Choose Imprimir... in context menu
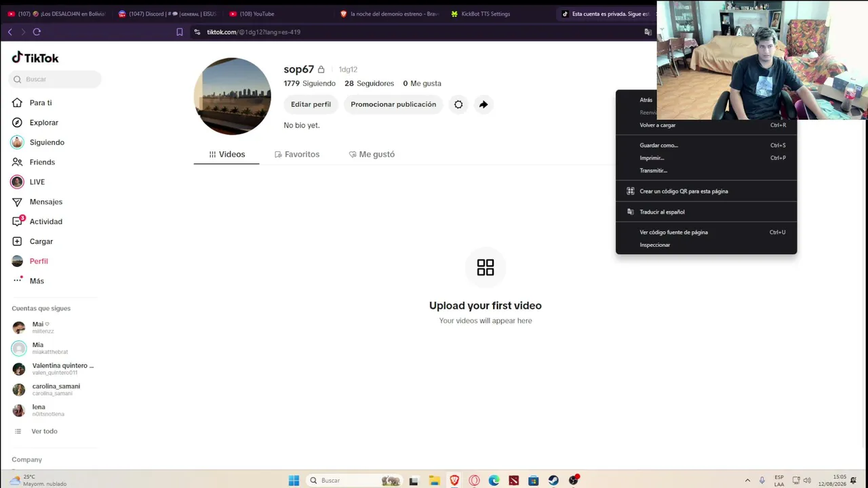868x488 pixels. [706, 158]
